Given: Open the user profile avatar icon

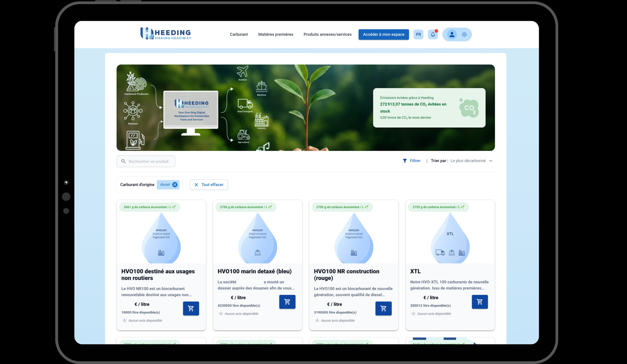Looking at the screenshot, I should pyautogui.click(x=452, y=34).
